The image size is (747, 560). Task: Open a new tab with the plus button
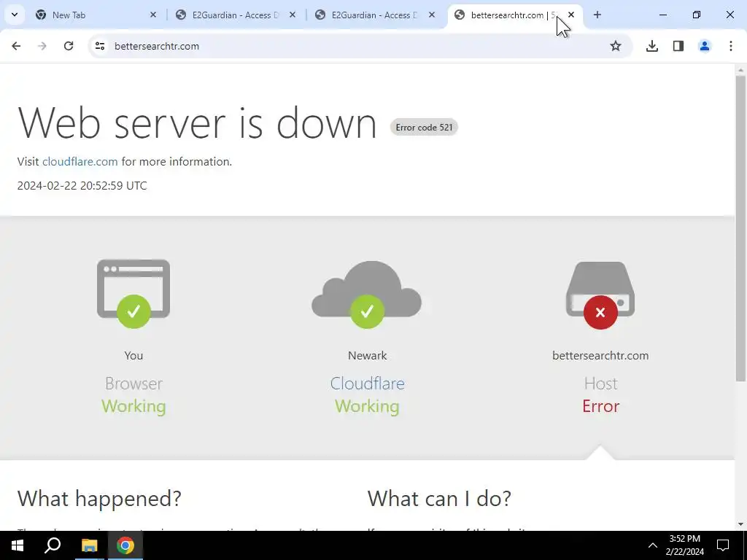click(597, 15)
